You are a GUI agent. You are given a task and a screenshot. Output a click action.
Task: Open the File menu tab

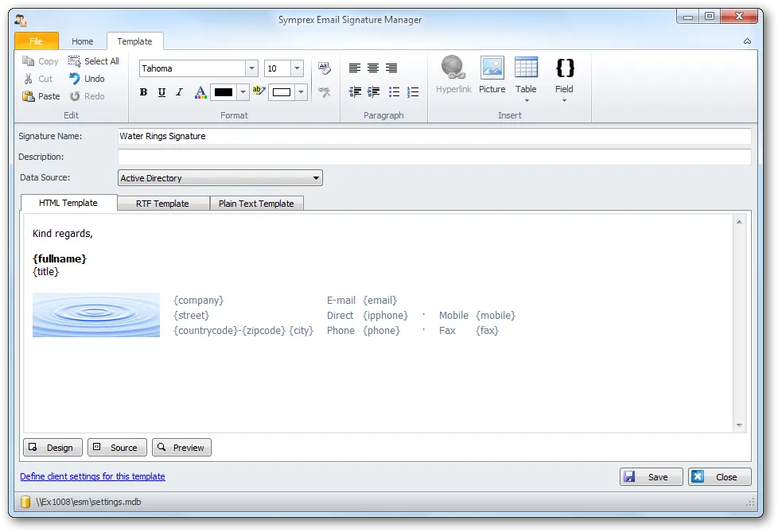(37, 41)
